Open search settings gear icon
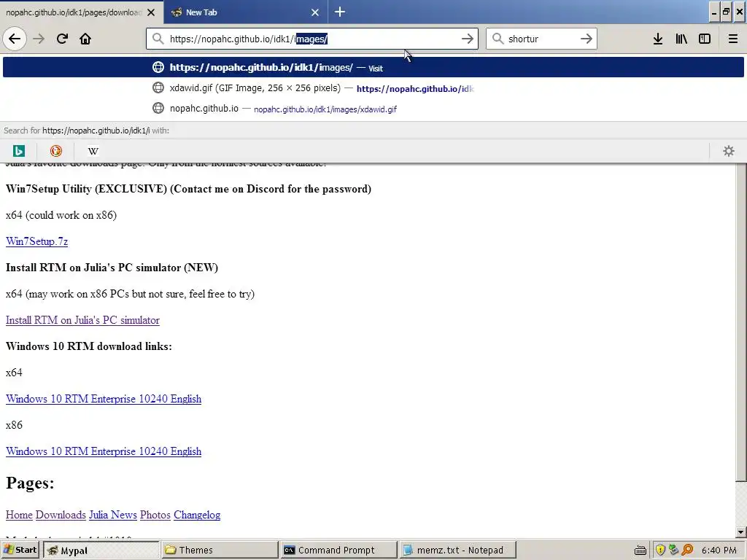The height and width of the screenshot is (560, 747). click(729, 151)
